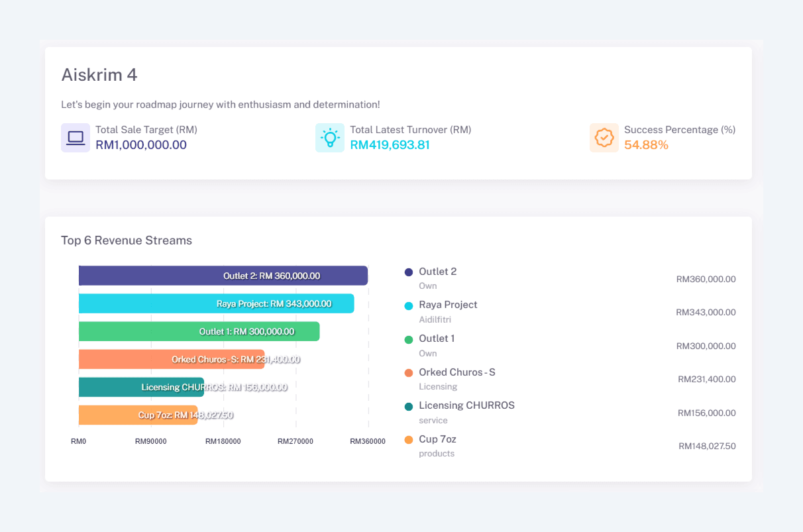803x532 pixels.
Task: Click the Licensing CHURROS legend marker
Action: pyautogui.click(x=407, y=405)
